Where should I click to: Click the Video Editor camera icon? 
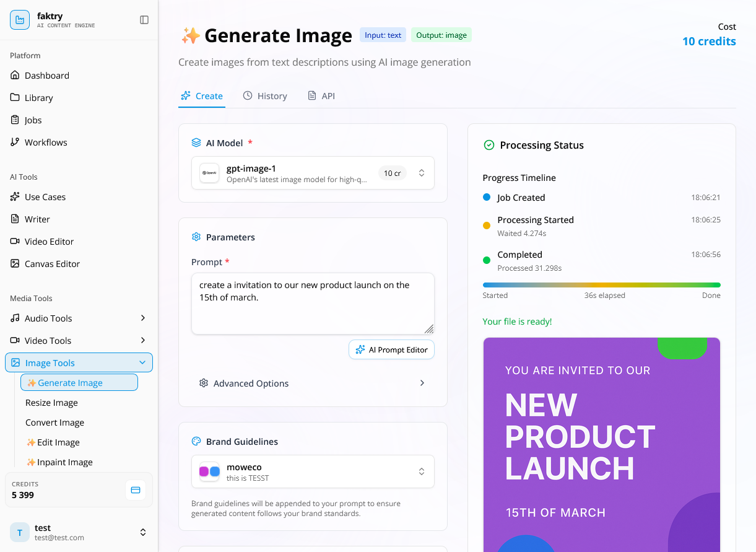tap(15, 241)
